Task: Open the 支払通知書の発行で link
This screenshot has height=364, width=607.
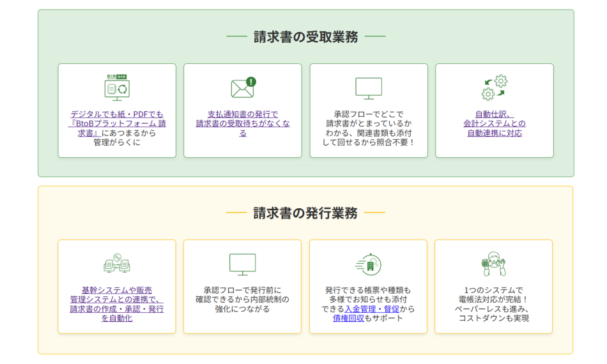Action: (x=243, y=123)
